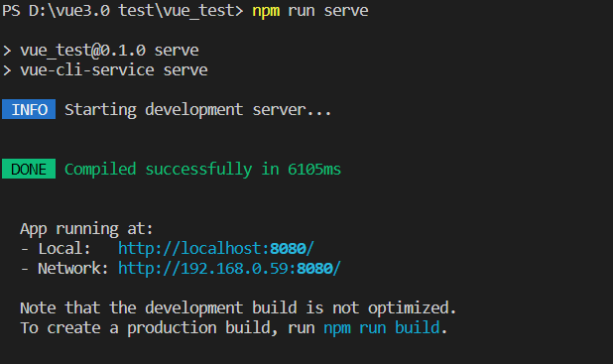Open the Network http://192.168.0.59:8080/ link

click(229, 269)
